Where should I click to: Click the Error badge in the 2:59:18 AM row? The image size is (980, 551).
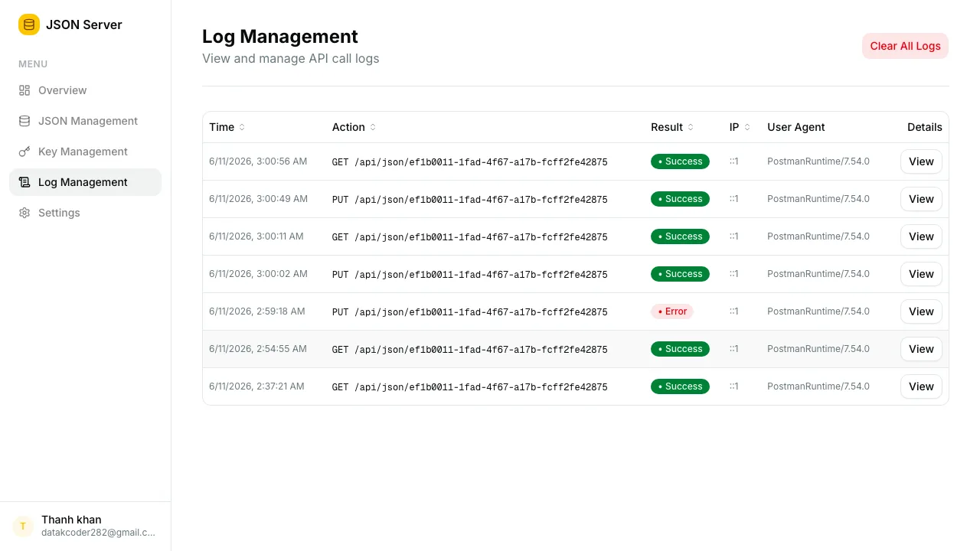click(672, 311)
